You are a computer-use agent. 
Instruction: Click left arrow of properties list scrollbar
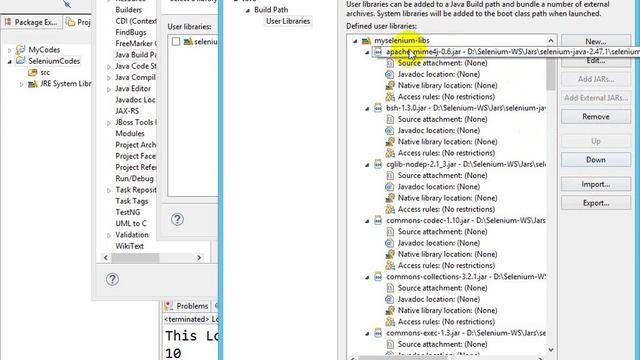(106, 258)
